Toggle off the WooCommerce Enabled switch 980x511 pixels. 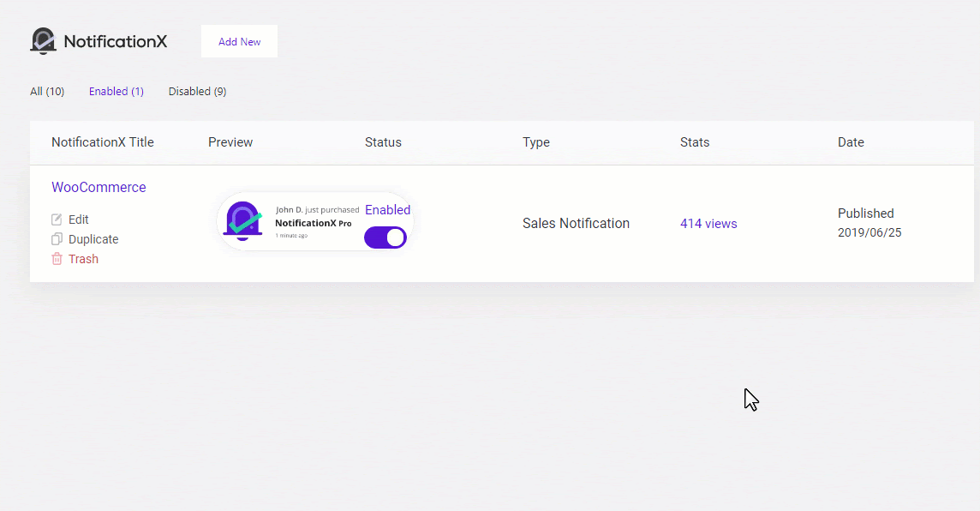(x=385, y=237)
